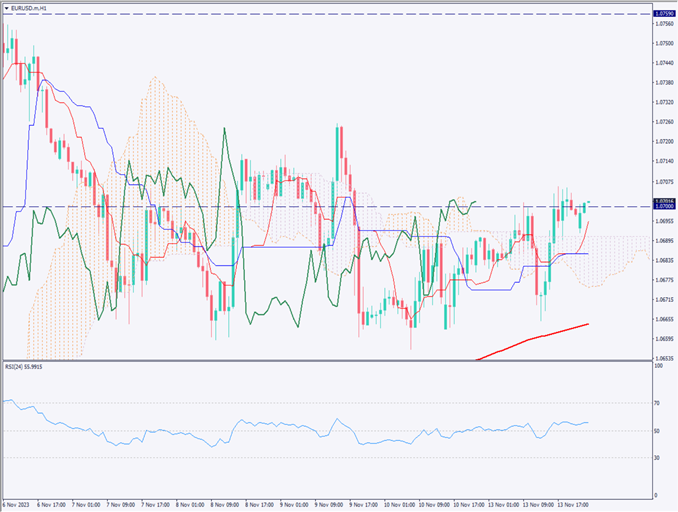Click the rightmost candlestick on the chart
This screenshot has height=512, width=678.
[588, 204]
